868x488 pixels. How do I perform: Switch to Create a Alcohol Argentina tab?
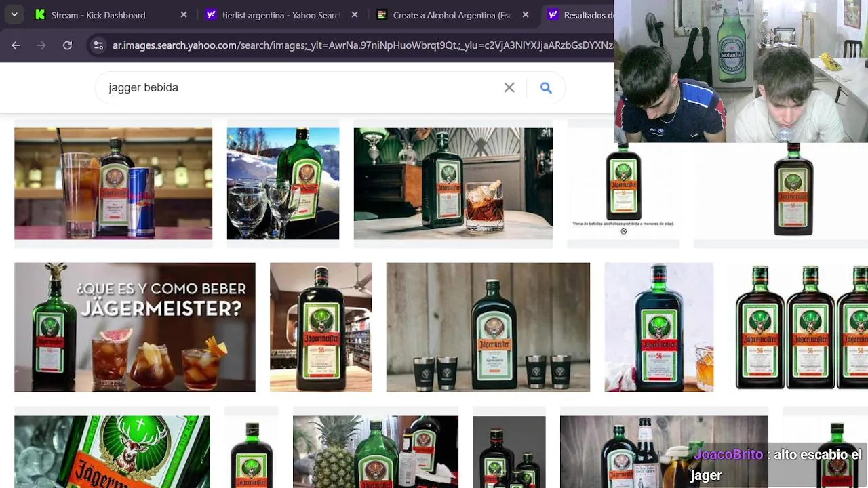tap(452, 14)
